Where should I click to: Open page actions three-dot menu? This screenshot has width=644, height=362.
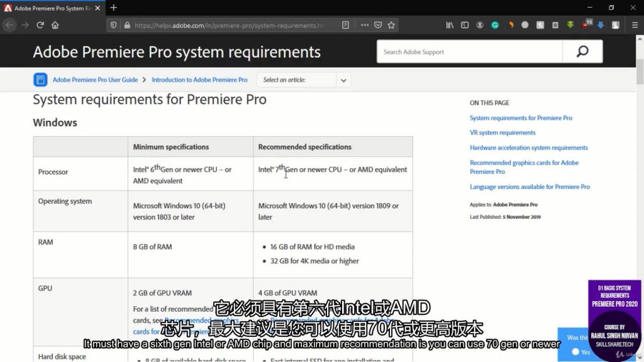pos(364,25)
